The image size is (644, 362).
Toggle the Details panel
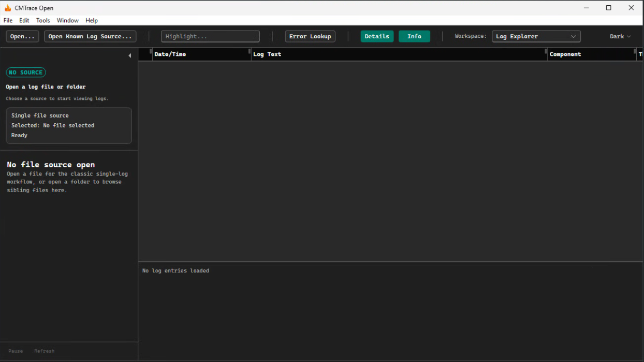click(377, 36)
